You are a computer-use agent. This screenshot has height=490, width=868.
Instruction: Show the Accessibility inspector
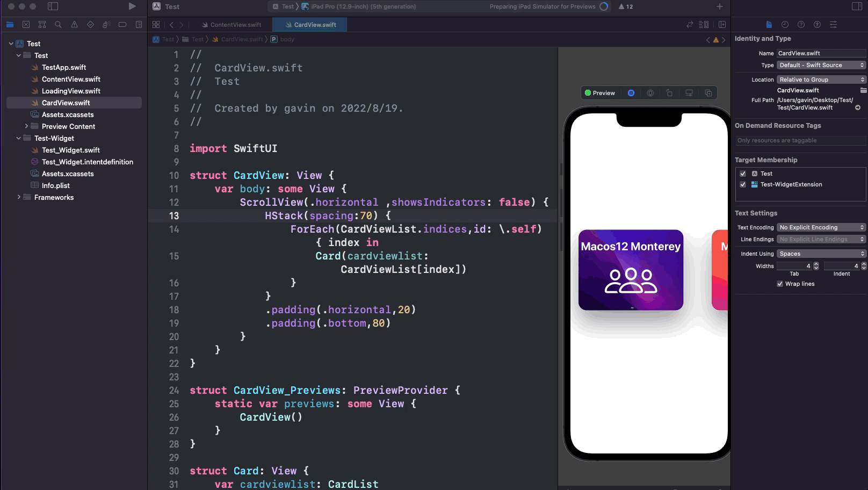tap(817, 25)
